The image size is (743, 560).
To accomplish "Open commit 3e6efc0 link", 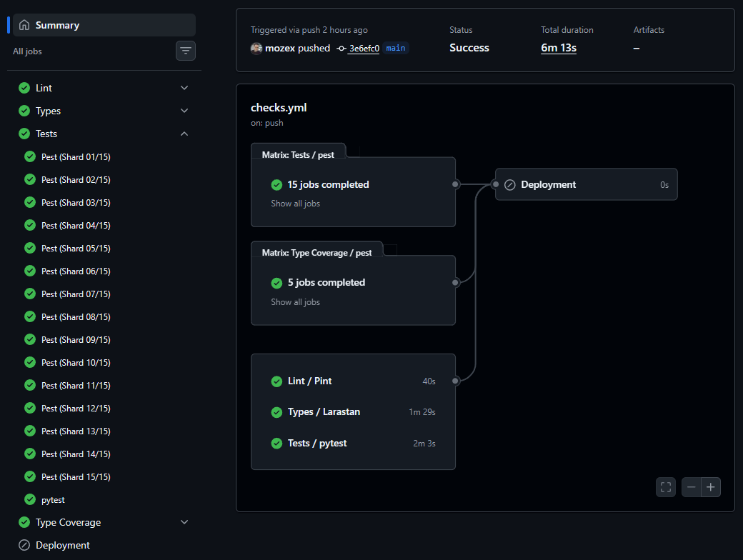I will (364, 49).
